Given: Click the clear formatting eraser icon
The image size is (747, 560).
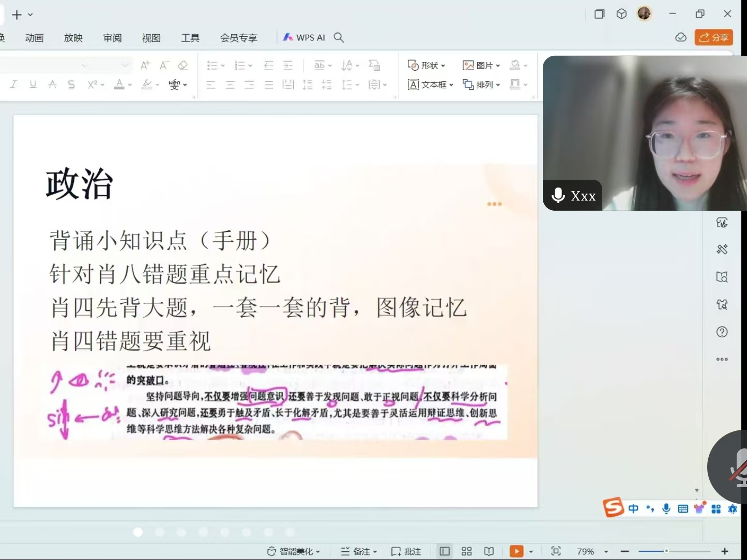Looking at the screenshot, I should [x=182, y=65].
